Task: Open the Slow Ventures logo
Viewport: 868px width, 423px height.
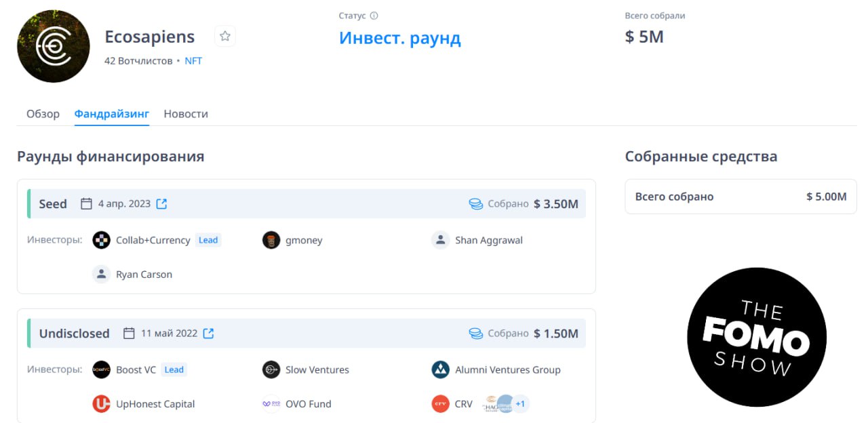Action: pos(271,369)
